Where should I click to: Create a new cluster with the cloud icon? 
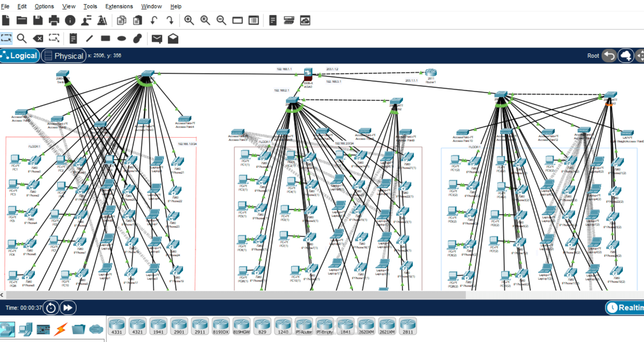[626, 56]
